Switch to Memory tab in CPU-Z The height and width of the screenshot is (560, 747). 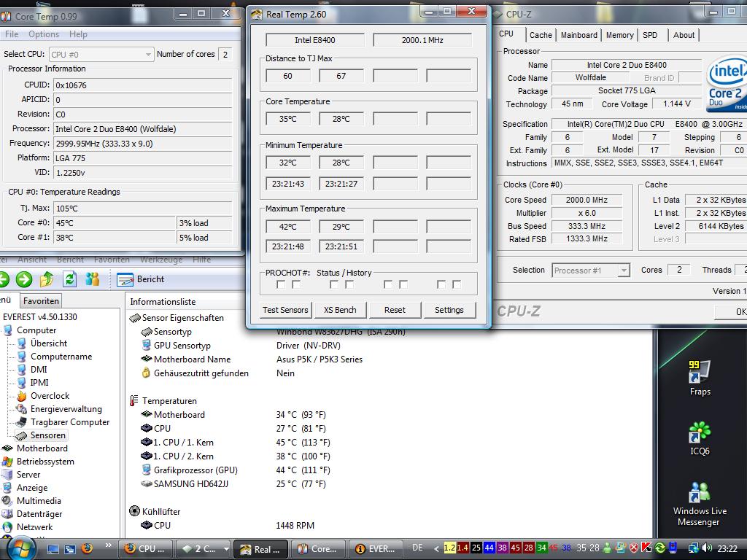tap(619, 35)
